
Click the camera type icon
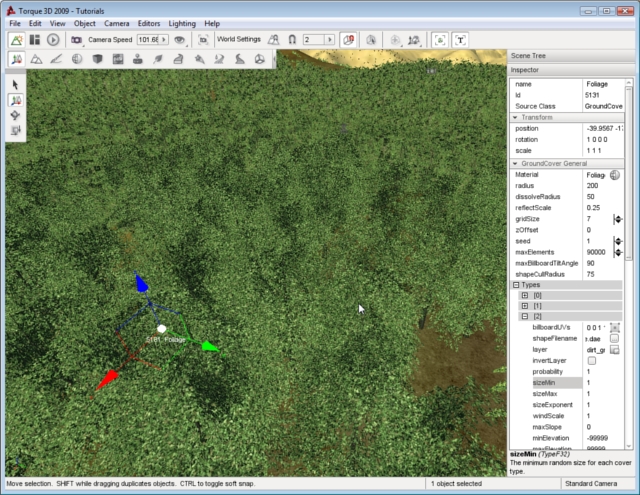(76, 39)
